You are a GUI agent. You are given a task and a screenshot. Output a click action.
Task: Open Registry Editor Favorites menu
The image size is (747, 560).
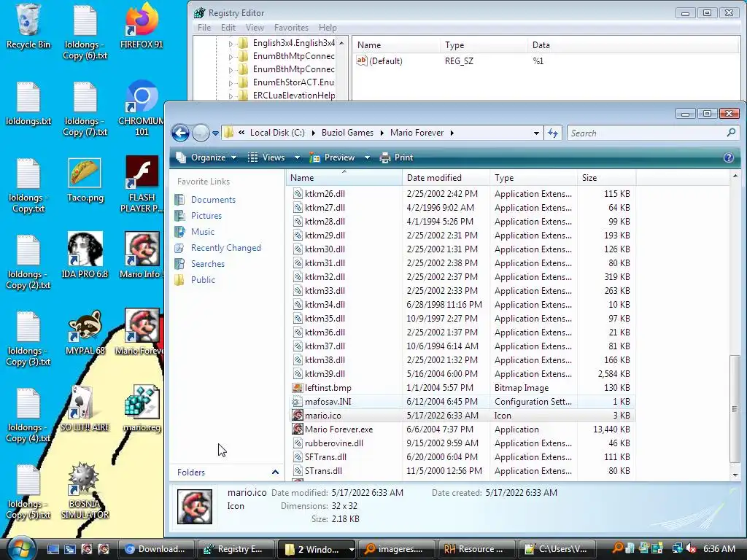[x=291, y=28]
